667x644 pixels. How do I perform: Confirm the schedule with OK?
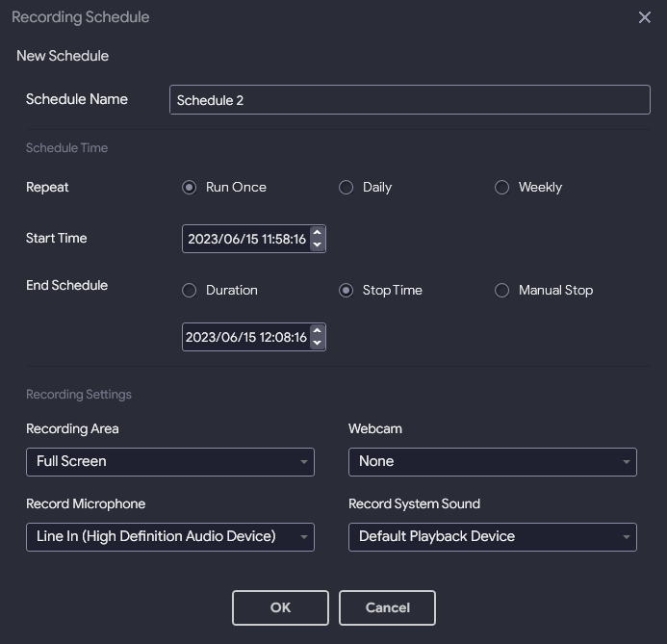coord(280,607)
